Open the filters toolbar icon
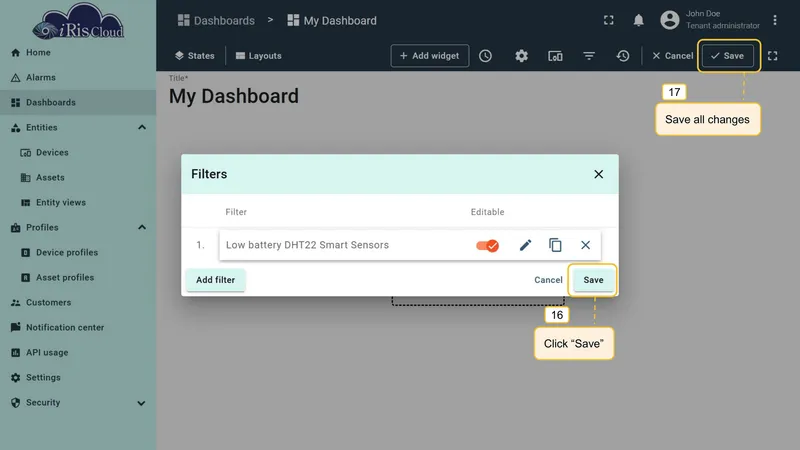The height and width of the screenshot is (450, 800). click(x=589, y=56)
